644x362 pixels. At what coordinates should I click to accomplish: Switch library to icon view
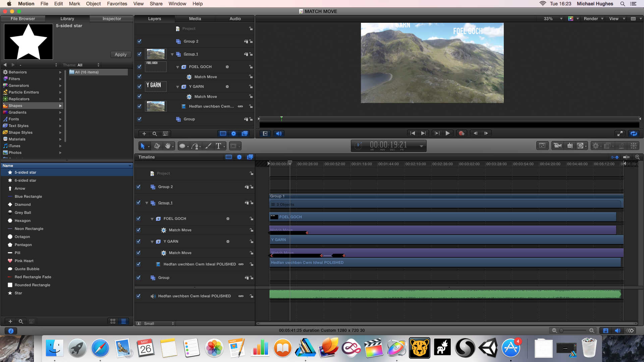[x=113, y=321]
